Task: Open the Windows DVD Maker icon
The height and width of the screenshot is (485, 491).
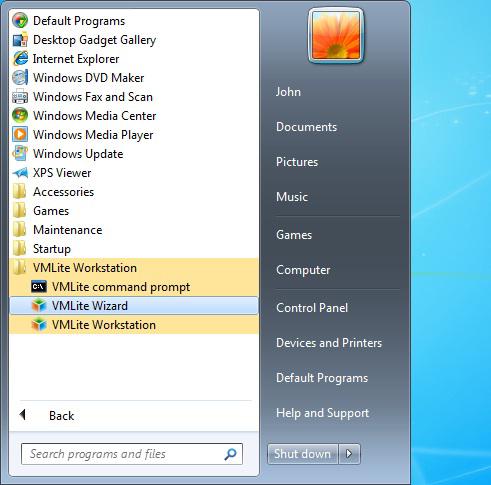Action: 20,78
